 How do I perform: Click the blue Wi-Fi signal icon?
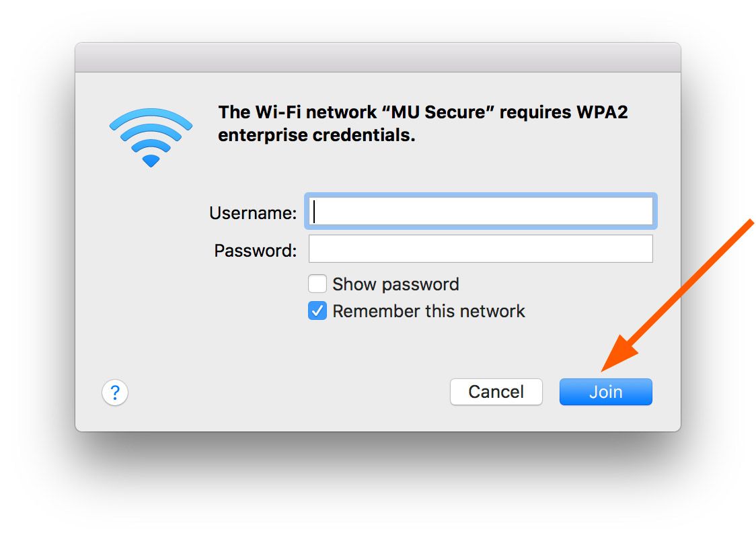coord(151,137)
